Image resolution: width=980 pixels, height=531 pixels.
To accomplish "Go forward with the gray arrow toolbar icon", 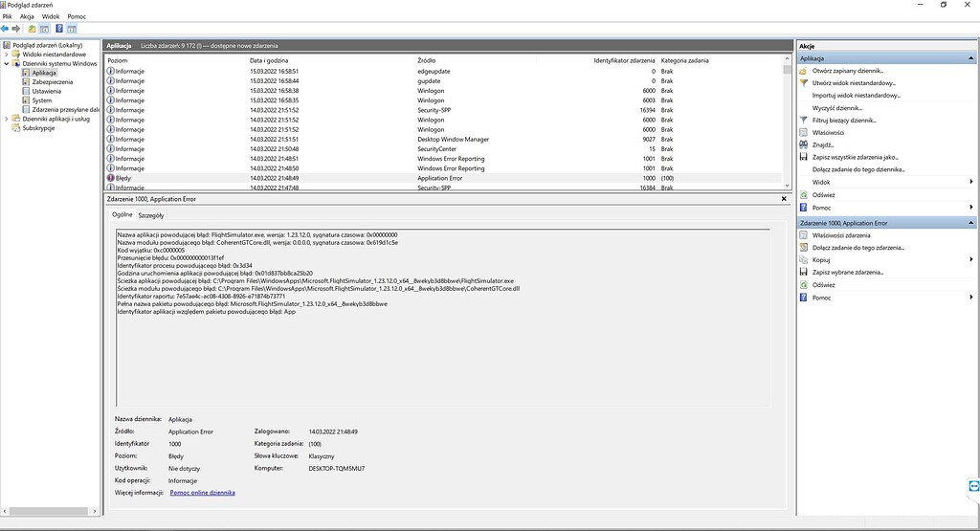I will pos(16,29).
